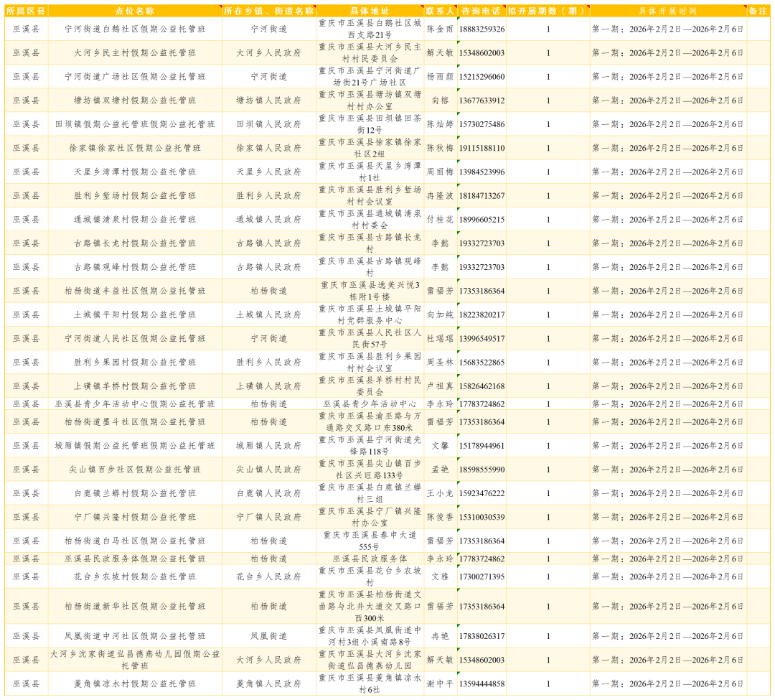Select cell 柏杨街道新华社区假期公益托管班
This screenshot has height=700, width=775.
[x=135, y=606]
